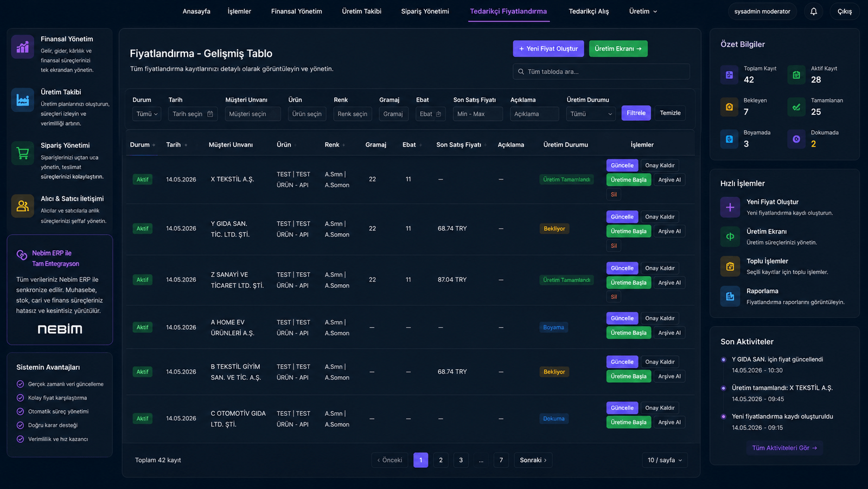Click the Min - Max price filter field
Image resolution: width=868 pixels, height=489 pixels.
click(478, 114)
